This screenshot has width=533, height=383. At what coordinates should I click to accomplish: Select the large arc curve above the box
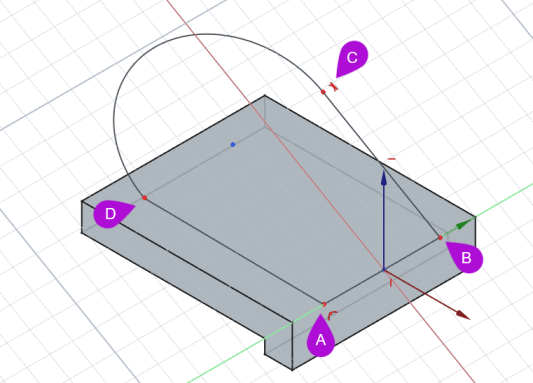point(205,34)
